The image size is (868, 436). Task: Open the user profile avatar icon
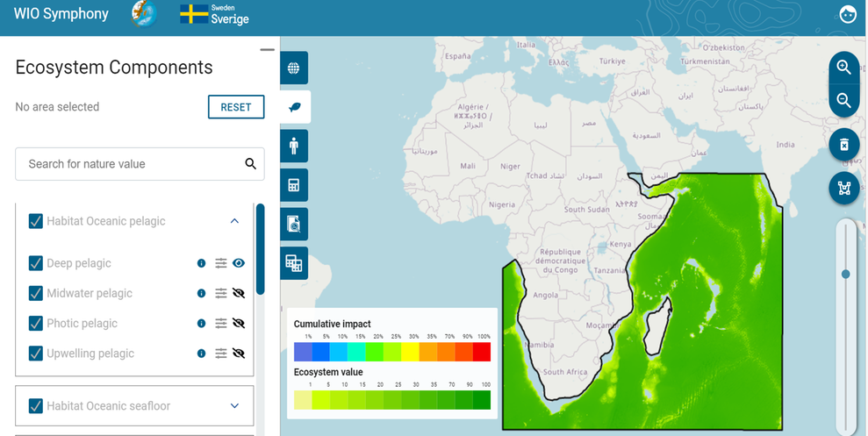tap(848, 14)
